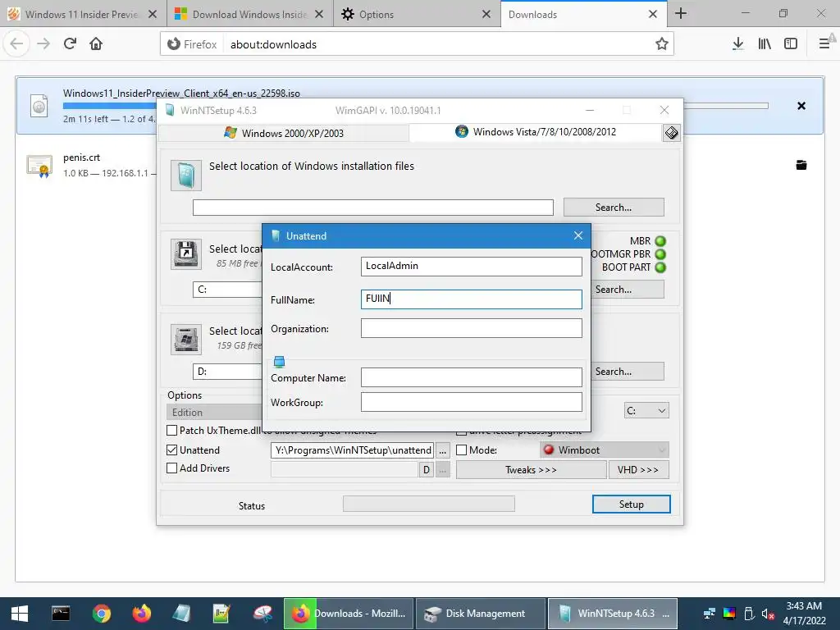Switch to Windows 11 Insider Preview tab

pos(83,14)
